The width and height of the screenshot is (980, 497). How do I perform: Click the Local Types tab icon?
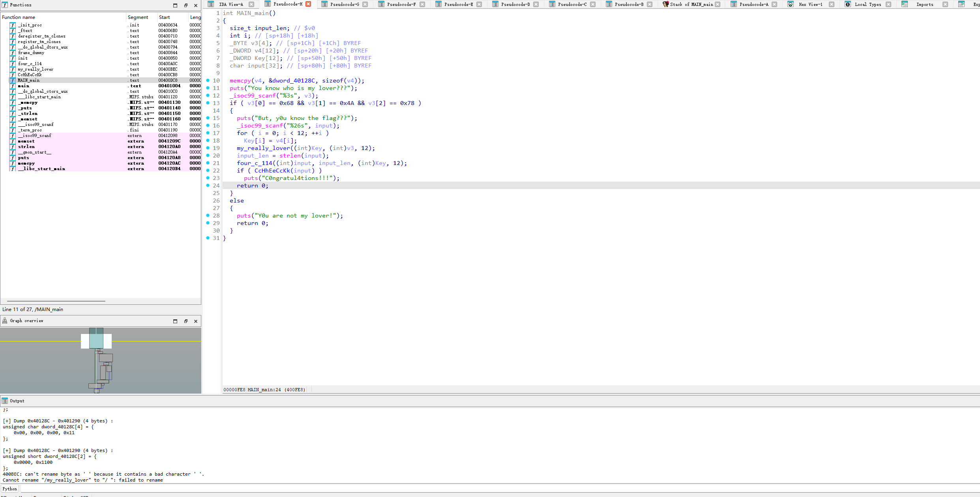coord(848,4)
